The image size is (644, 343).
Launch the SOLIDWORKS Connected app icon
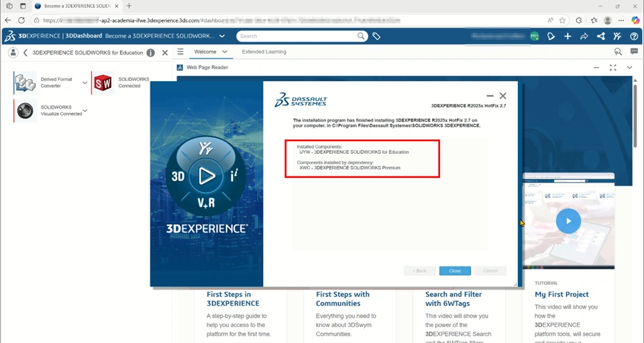[103, 83]
